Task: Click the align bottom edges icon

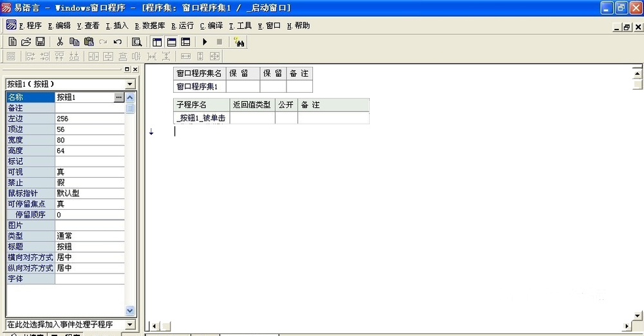Action: [74, 56]
